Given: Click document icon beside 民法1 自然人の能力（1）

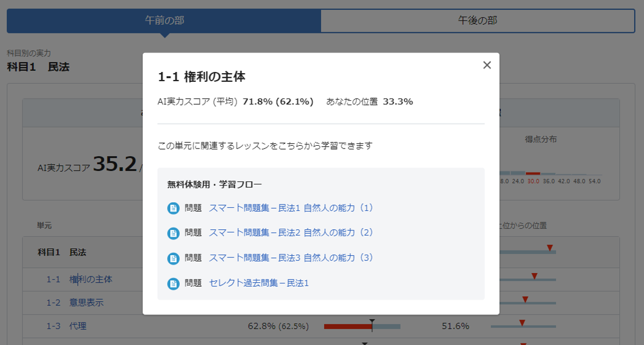Looking at the screenshot, I should pyautogui.click(x=173, y=208).
